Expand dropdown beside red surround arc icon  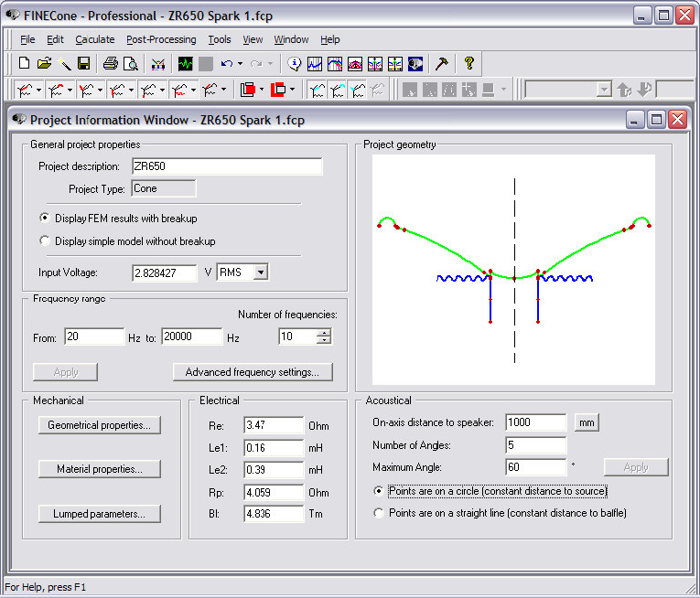(x=70, y=90)
